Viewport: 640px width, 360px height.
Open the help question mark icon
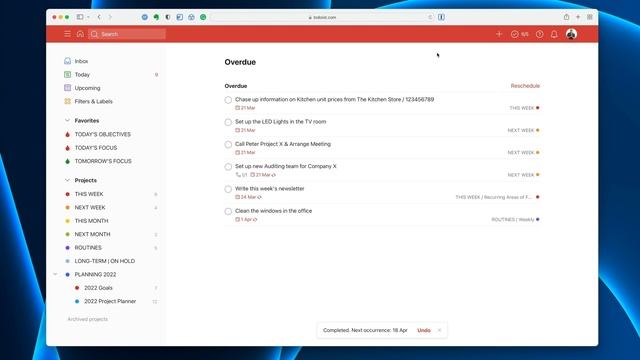pyautogui.click(x=540, y=34)
